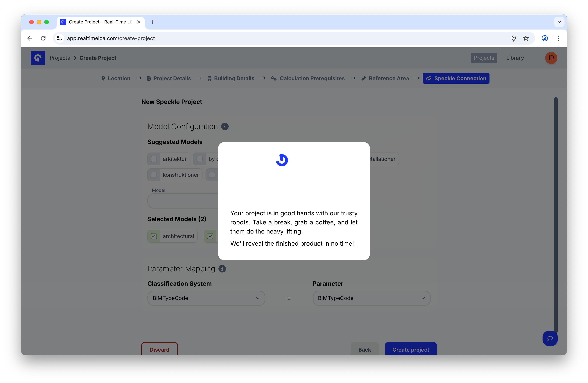Open the Chrome three-dot menu
The image size is (588, 383).
pyautogui.click(x=558, y=38)
